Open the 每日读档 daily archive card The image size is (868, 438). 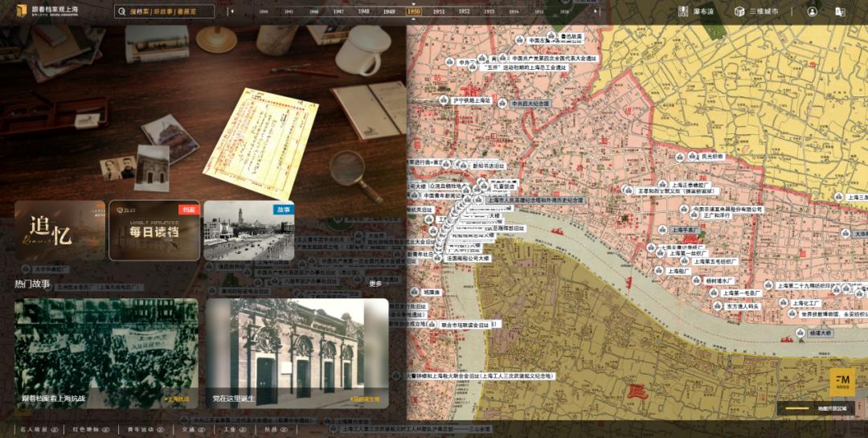(154, 231)
